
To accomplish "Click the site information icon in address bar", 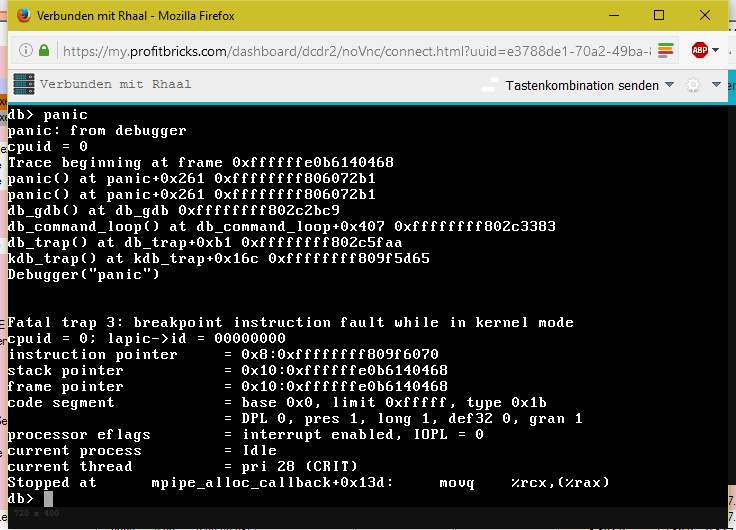I will point(24,50).
